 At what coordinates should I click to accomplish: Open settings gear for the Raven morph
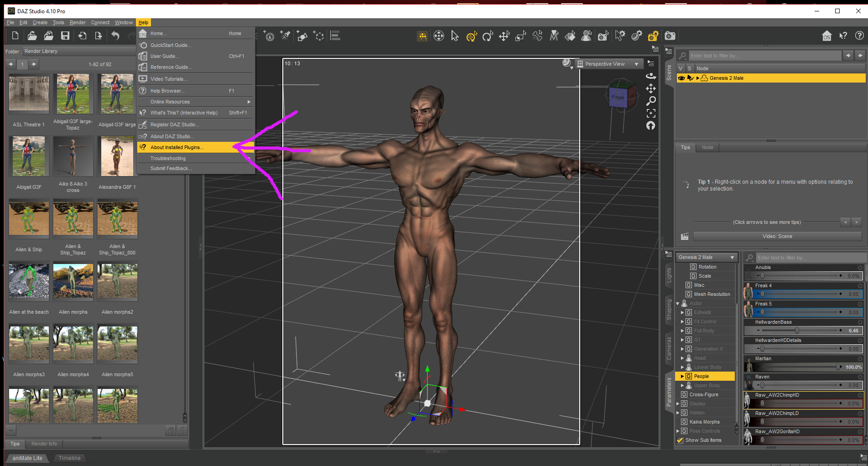860,377
